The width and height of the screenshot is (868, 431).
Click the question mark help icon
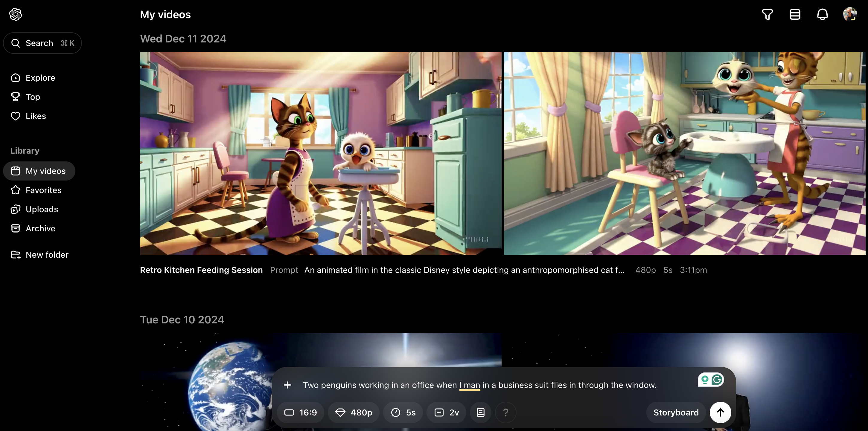pyautogui.click(x=505, y=412)
